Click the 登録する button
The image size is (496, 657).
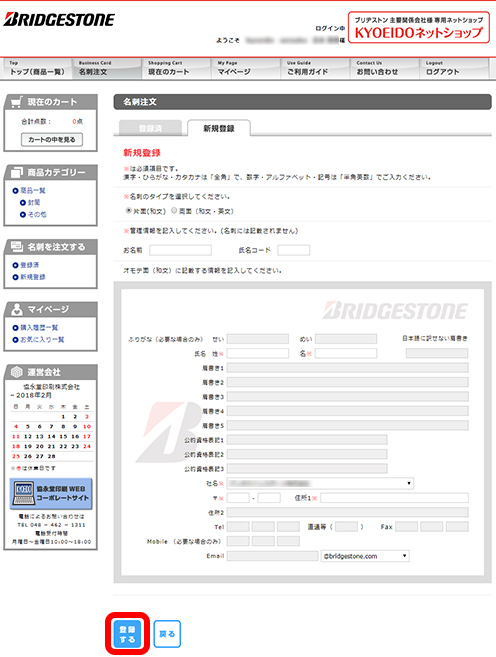point(127,634)
